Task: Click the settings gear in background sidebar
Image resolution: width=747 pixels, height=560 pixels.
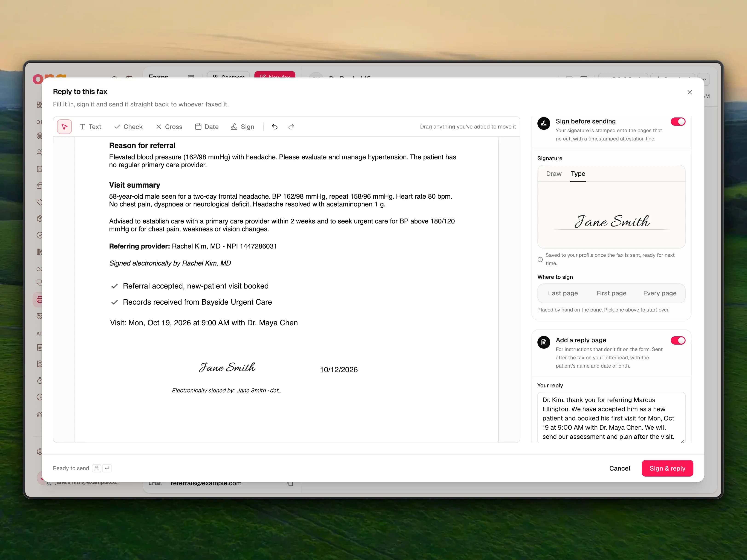Action: click(40, 452)
